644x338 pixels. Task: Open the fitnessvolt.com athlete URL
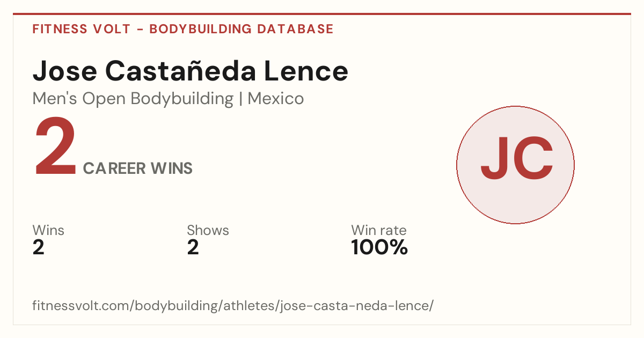click(x=233, y=306)
